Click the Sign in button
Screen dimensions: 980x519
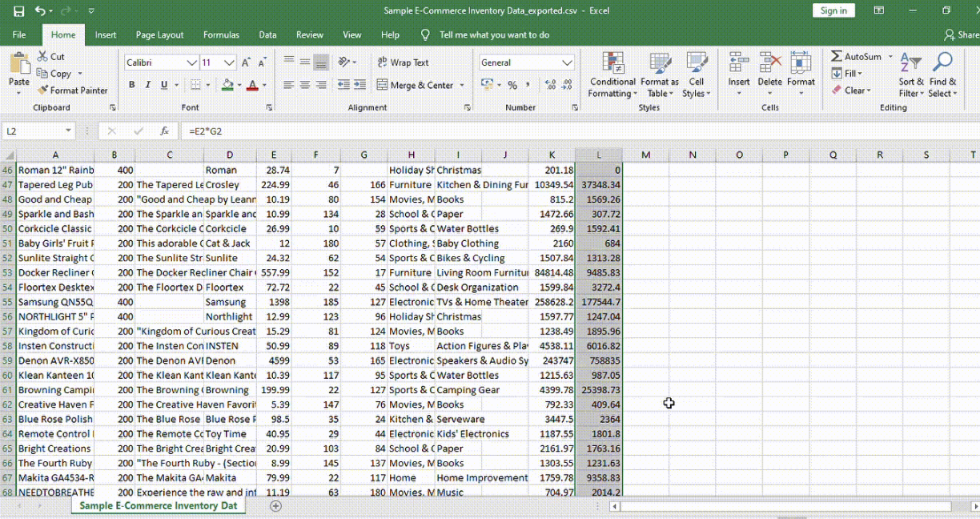833,10
